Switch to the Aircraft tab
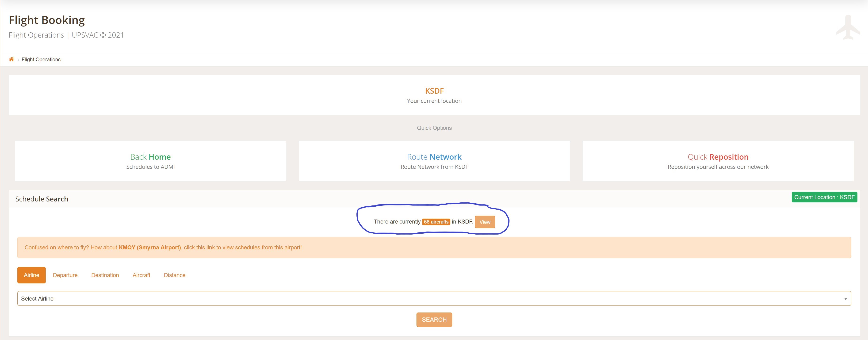868x340 pixels. coord(141,275)
